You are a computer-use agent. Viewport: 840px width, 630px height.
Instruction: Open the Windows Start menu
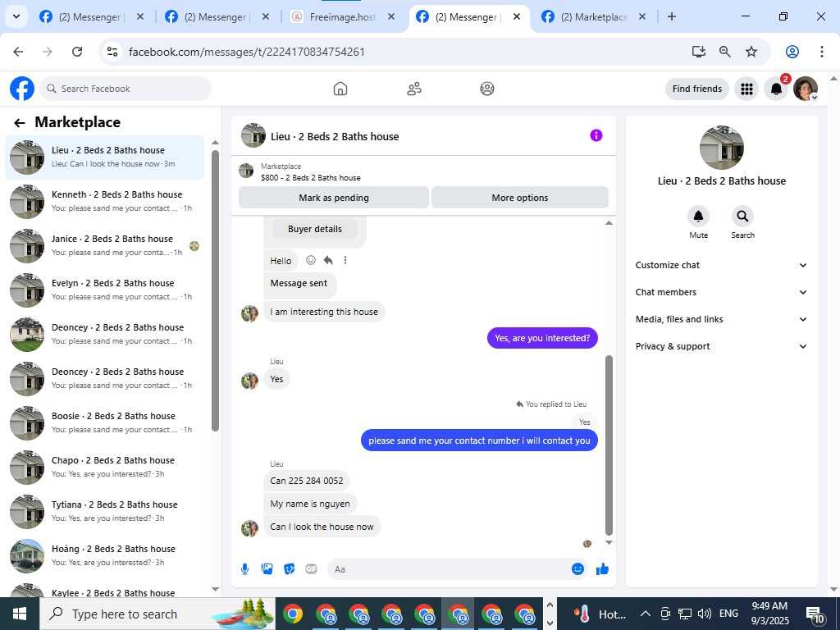point(20,614)
